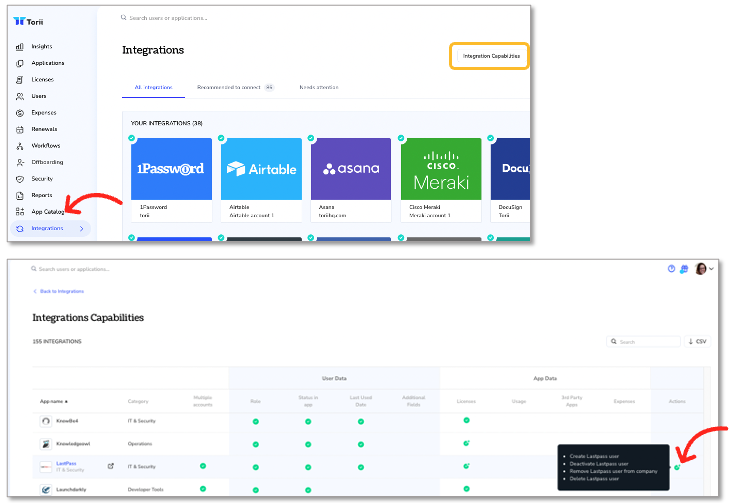This screenshot has width=730, height=503.
Task: Click the Last Used Date column header
Action: [x=361, y=401]
